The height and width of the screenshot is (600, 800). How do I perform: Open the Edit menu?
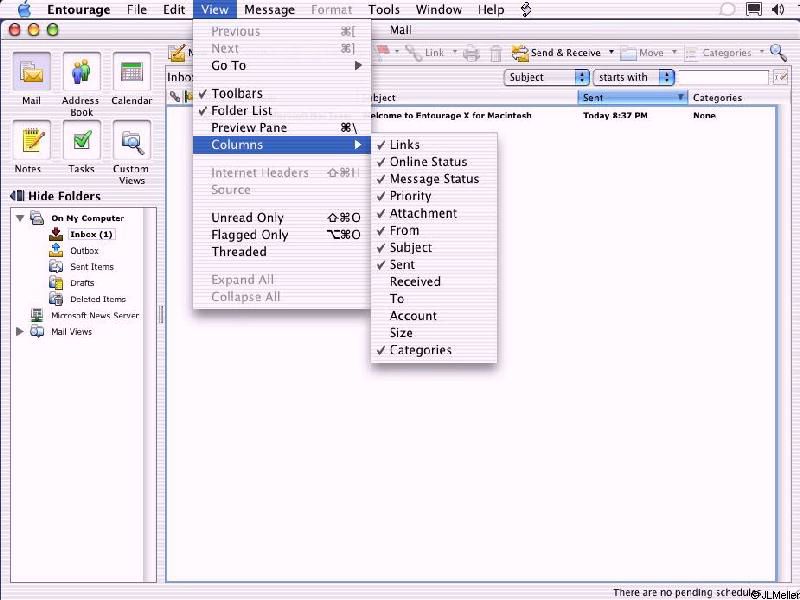coord(174,10)
